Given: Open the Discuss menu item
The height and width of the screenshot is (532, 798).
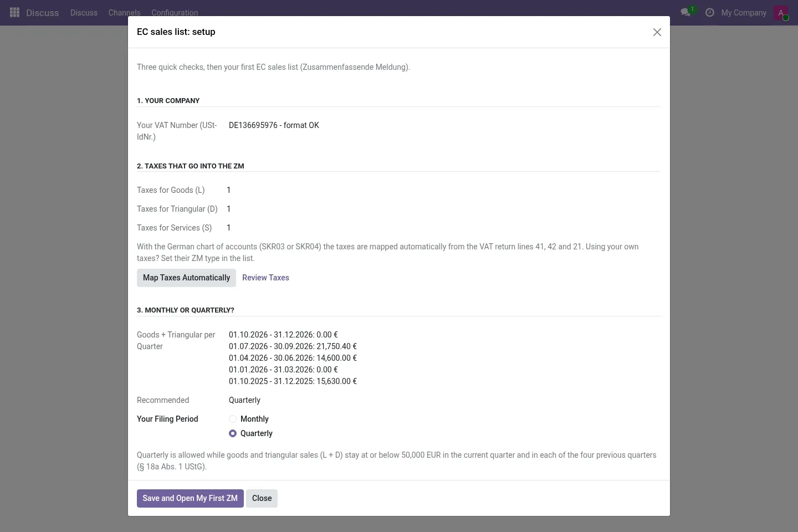Looking at the screenshot, I should click(84, 13).
